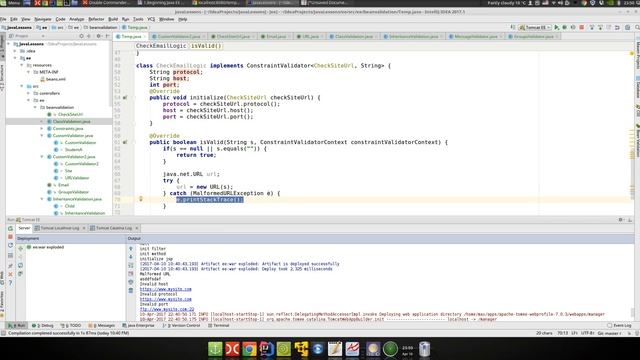
Task: Collapse the resources folder
Action: pos(22,65)
